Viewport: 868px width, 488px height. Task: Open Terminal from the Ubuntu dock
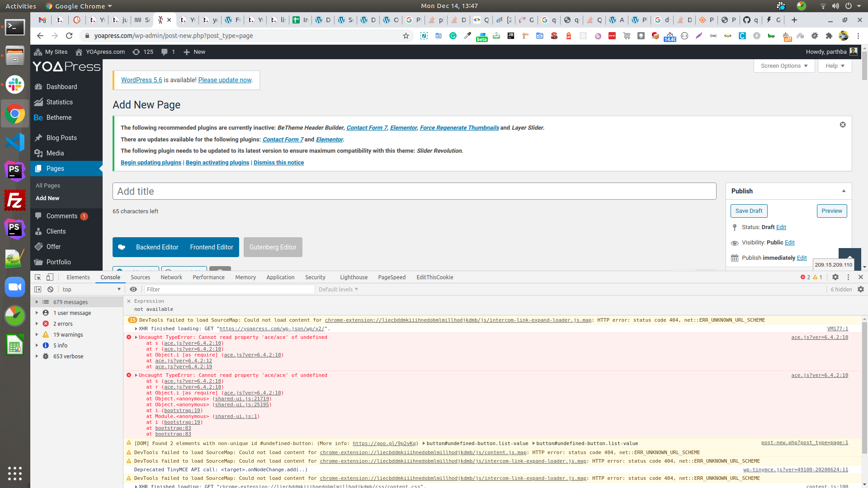point(15,27)
